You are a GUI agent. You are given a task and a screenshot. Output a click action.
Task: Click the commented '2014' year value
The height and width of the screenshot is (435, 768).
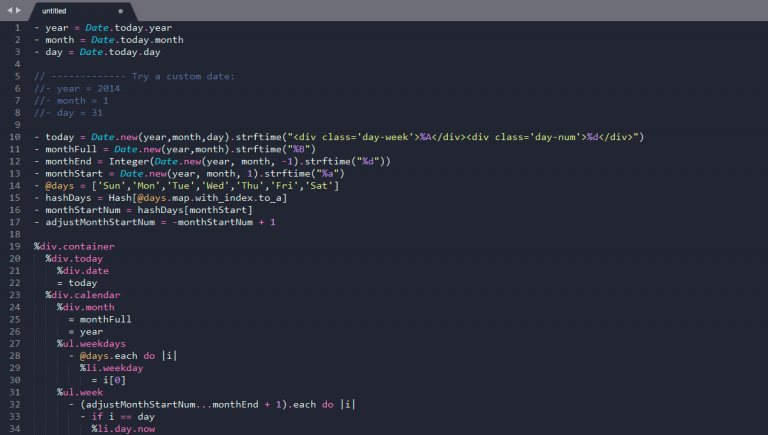(x=109, y=89)
